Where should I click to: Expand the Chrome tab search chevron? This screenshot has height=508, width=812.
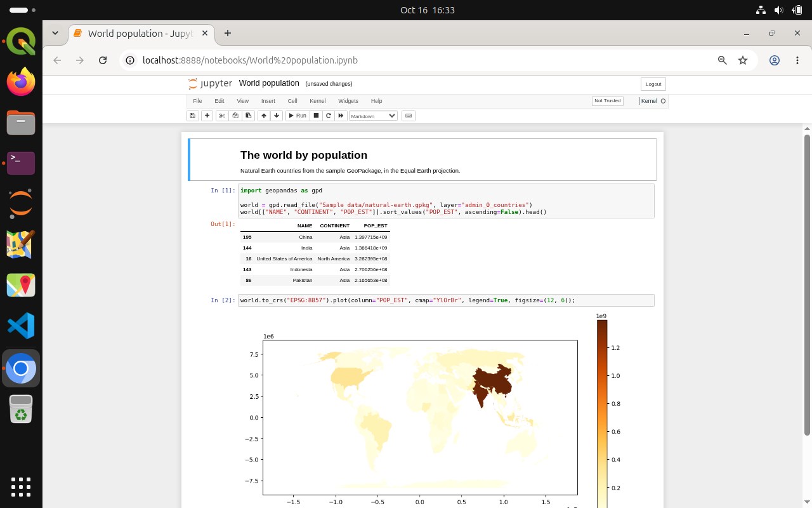pyautogui.click(x=55, y=33)
